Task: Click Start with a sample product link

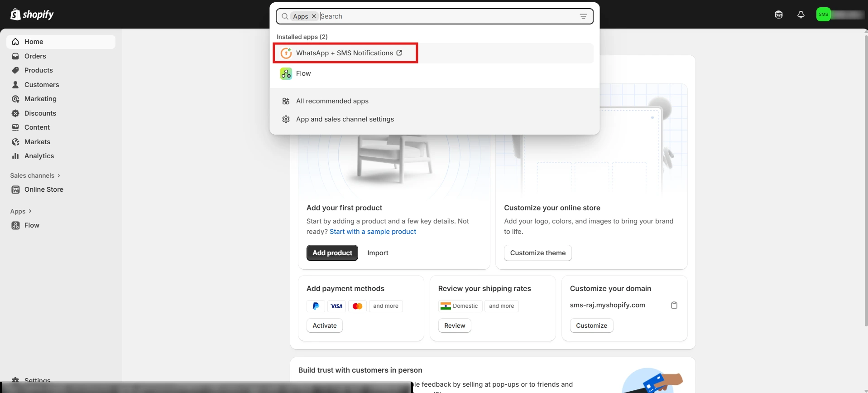Action: tap(373, 232)
